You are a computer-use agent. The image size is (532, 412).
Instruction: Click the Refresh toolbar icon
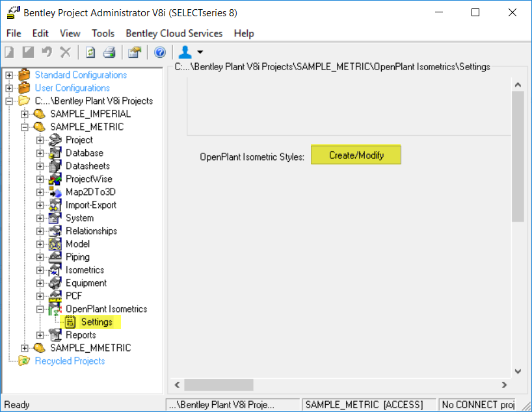tap(90, 52)
